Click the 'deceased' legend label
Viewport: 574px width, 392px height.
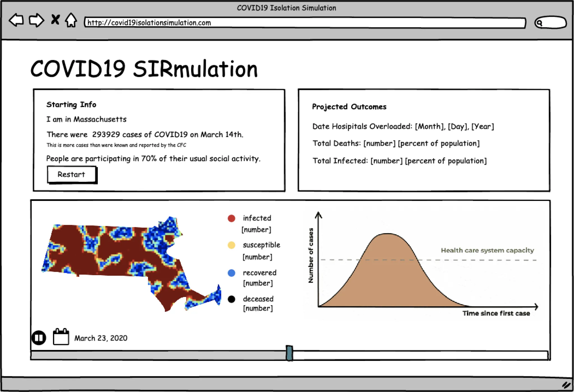click(x=258, y=299)
